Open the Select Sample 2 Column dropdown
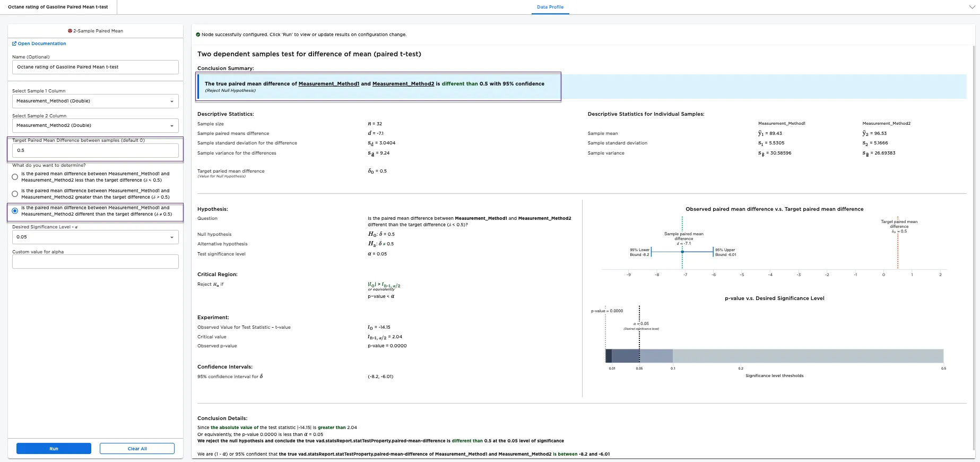Viewport: 980px width, 462px height. (x=96, y=125)
